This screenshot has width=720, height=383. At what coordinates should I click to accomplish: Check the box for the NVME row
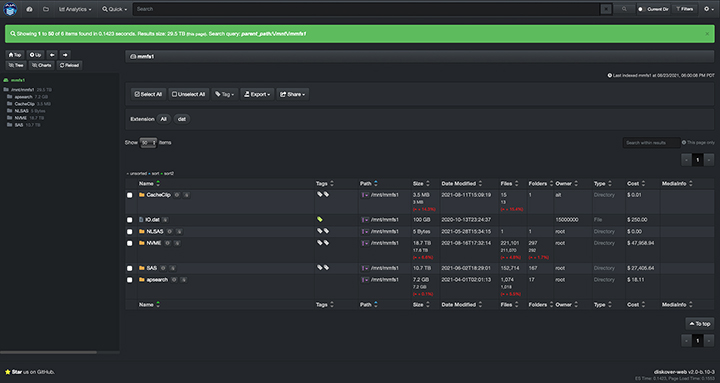pos(130,243)
